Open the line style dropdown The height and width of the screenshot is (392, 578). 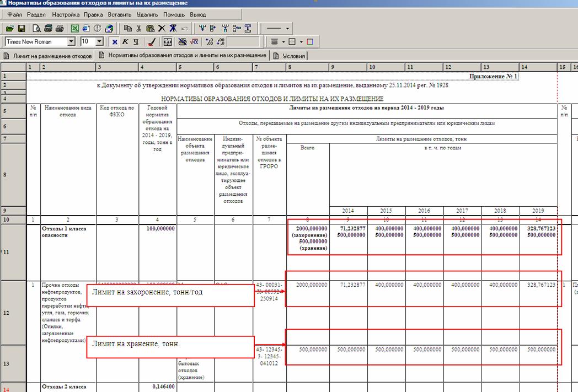click(x=287, y=28)
